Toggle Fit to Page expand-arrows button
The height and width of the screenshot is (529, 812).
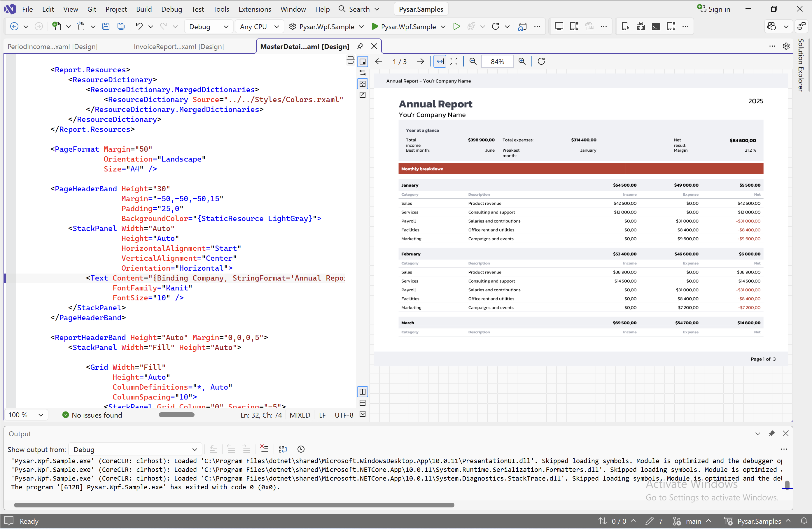(454, 62)
